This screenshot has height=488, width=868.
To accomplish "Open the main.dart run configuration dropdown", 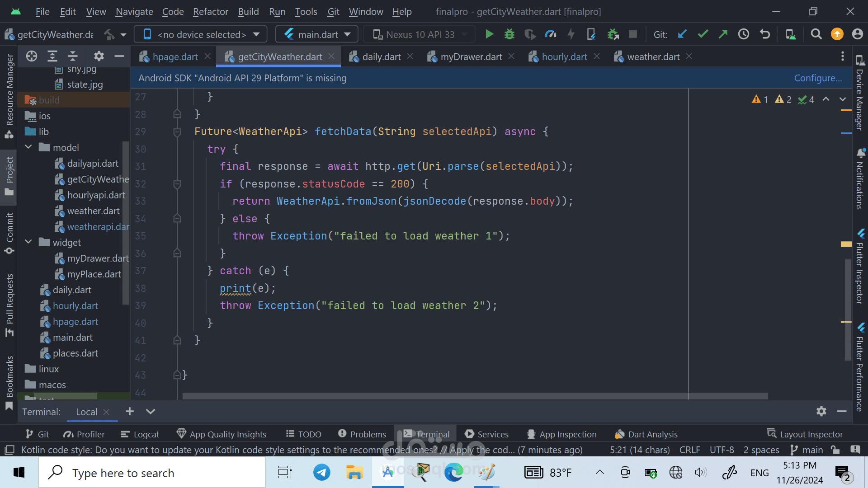I will coord(317,34).
